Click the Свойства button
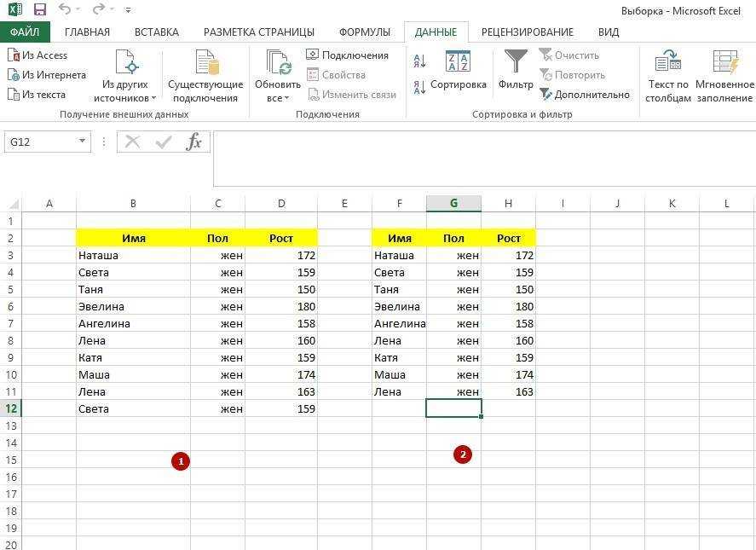Image resolution: width=756 pixels, height=550 pixels. (337, 75)
